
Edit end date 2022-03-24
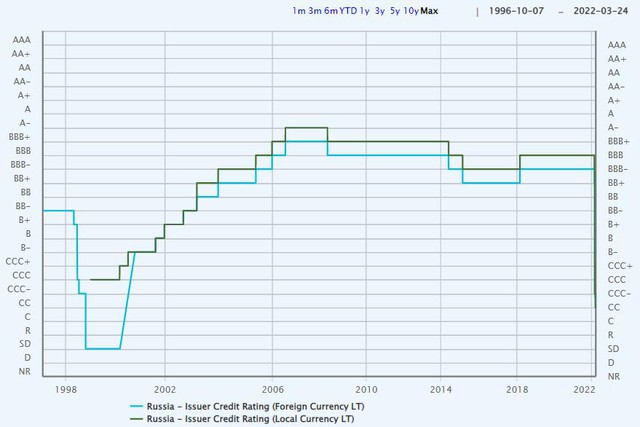[600, 11]
